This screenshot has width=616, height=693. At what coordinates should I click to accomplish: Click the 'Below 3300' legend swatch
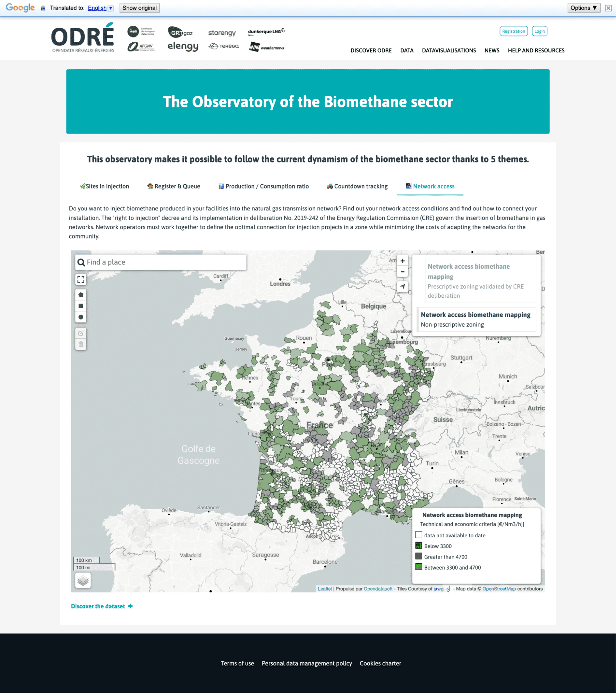(x=419, y=546)
